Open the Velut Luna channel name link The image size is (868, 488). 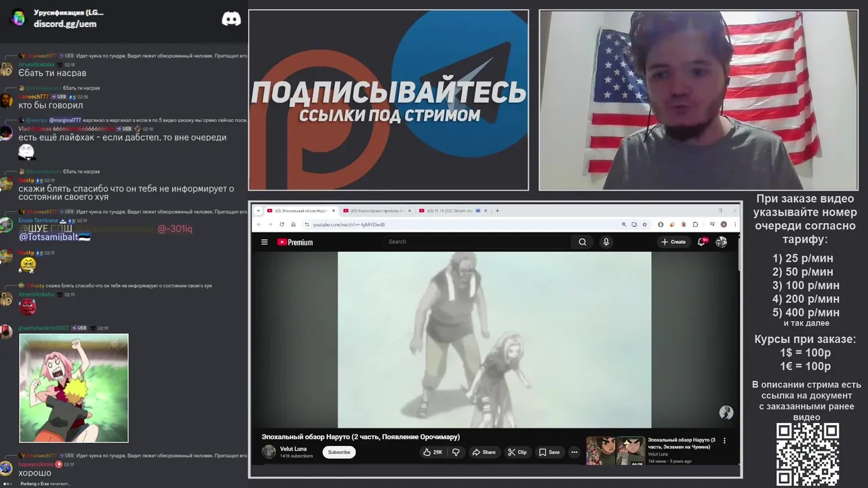click(293, 449)
